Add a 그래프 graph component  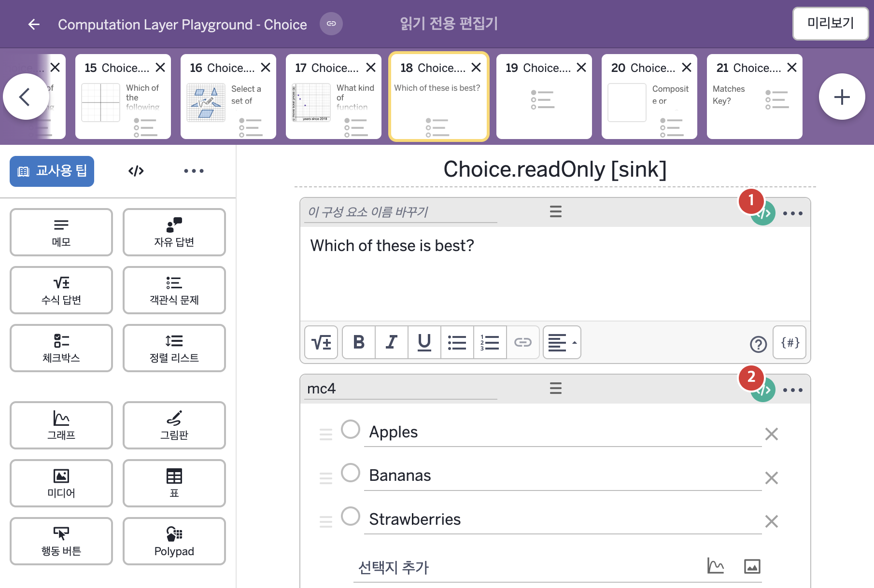(61, 425)
